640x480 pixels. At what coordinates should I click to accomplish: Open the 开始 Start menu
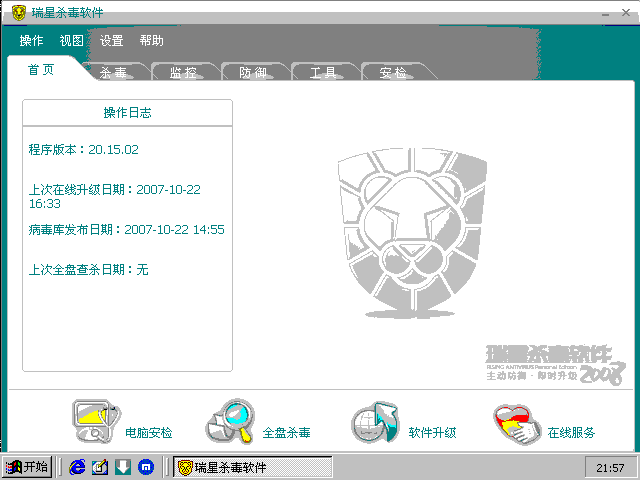27,467
